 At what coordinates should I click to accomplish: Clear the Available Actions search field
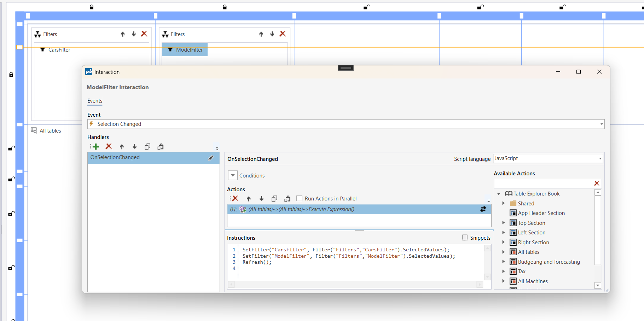tap(597, 183)
